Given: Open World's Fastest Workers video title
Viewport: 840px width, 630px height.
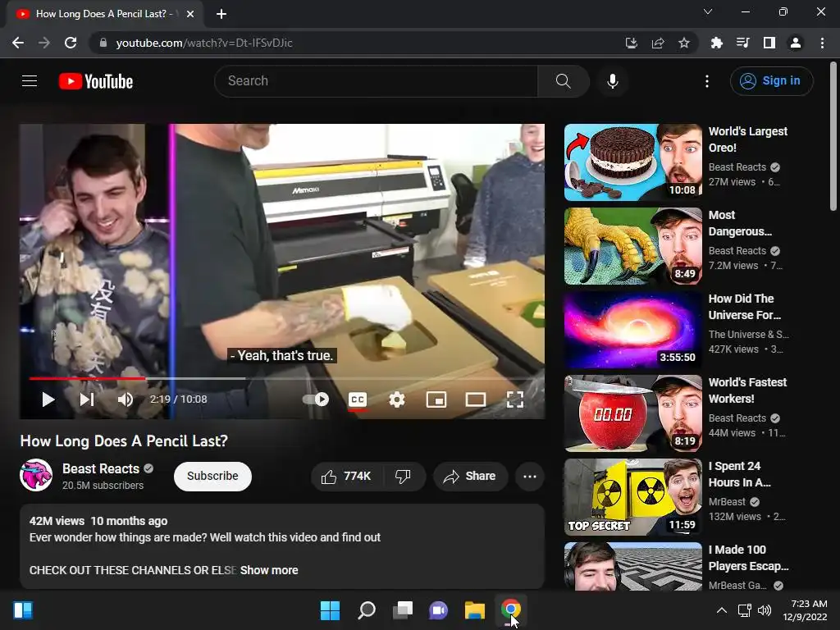Looking at the screenshot, I should (x=748, y=390).
